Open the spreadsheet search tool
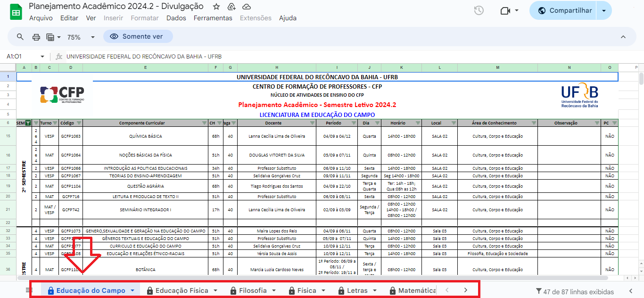Image resolution: width=644 pixels, height=298 pixels. point(20,36)
